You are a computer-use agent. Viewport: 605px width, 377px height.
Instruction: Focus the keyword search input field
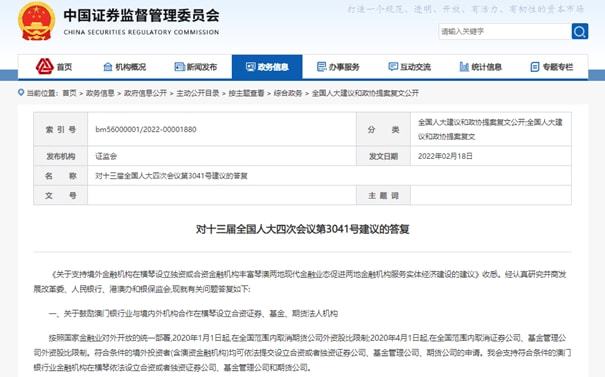pos(505,31)
